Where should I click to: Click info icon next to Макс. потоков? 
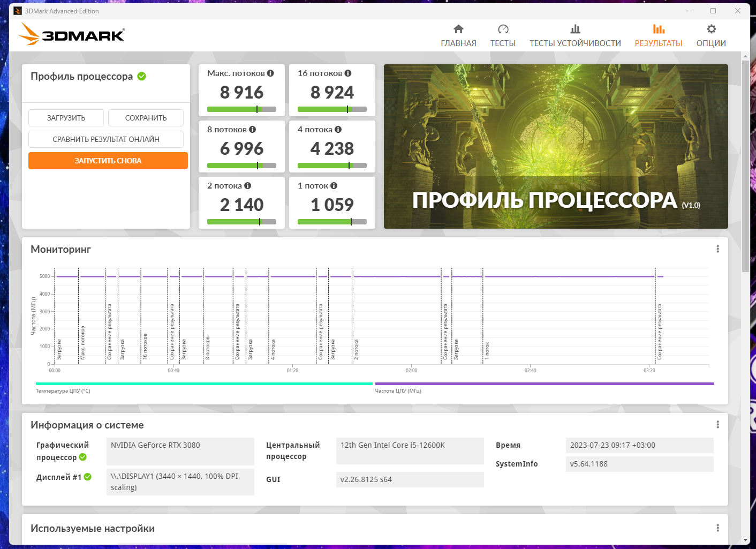tap(270, 73)
